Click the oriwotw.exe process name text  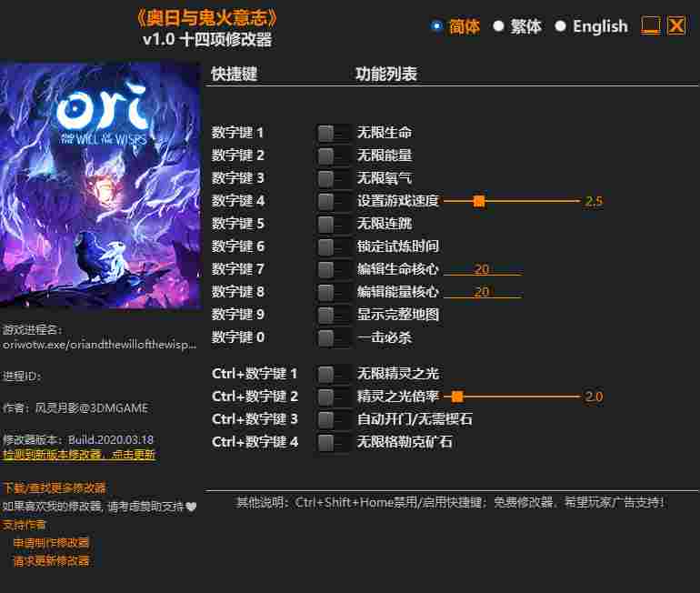tap(99, 345)
